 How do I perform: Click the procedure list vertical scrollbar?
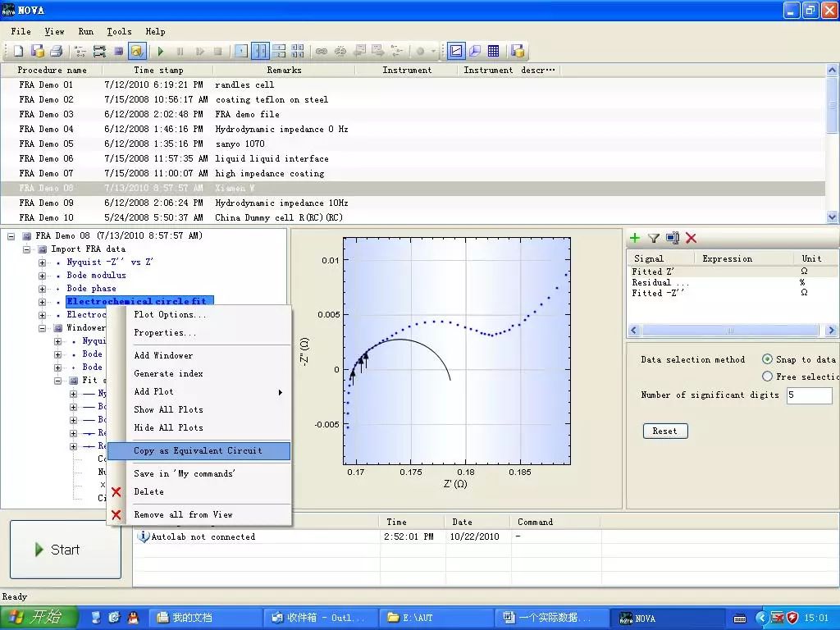click(832, 107)
